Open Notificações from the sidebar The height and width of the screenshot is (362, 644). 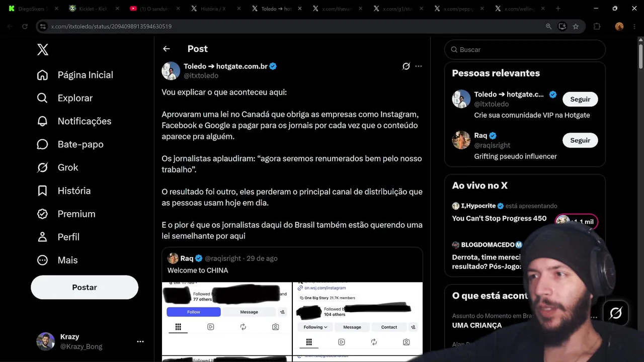pyautogui.click(x=74, y=121)
